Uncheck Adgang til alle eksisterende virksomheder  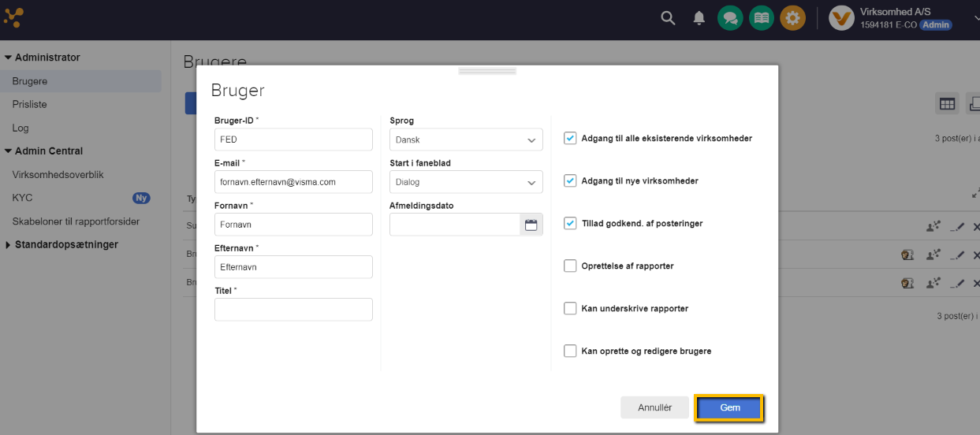pyautogui.click(x=570, y=138)
